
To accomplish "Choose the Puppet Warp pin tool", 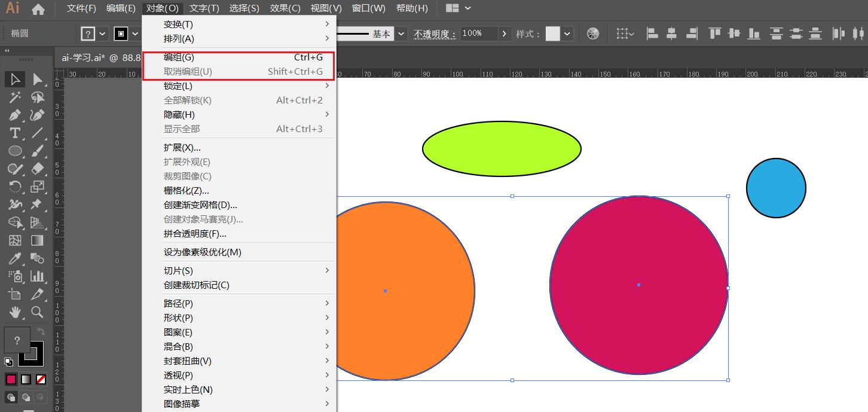I will point(38,205).
